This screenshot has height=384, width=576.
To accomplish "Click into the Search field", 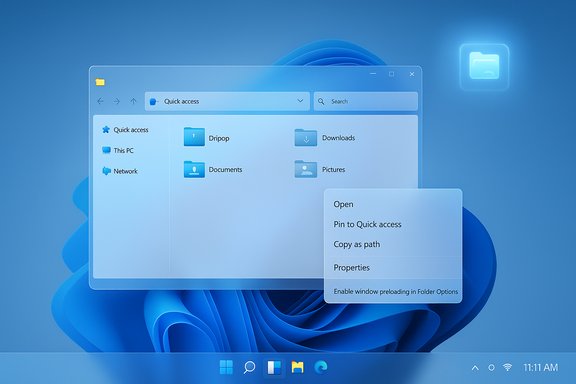I will coord(366,101).
